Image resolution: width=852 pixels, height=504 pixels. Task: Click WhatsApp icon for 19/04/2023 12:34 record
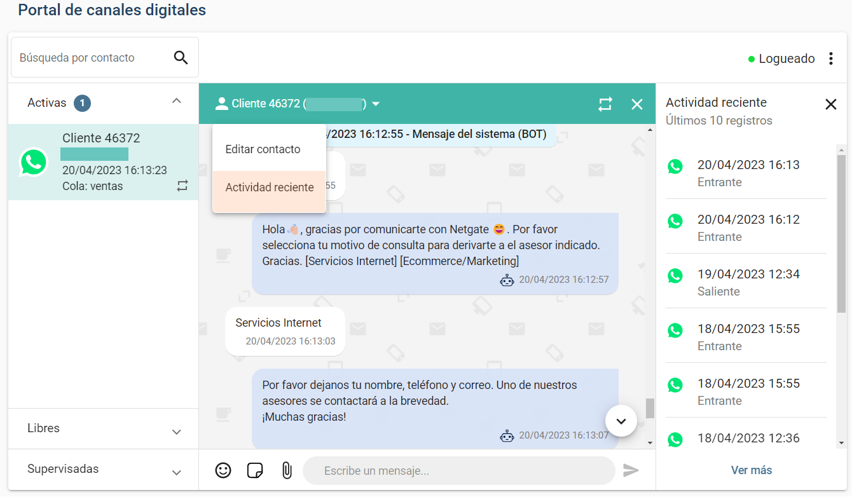point(675,276)
